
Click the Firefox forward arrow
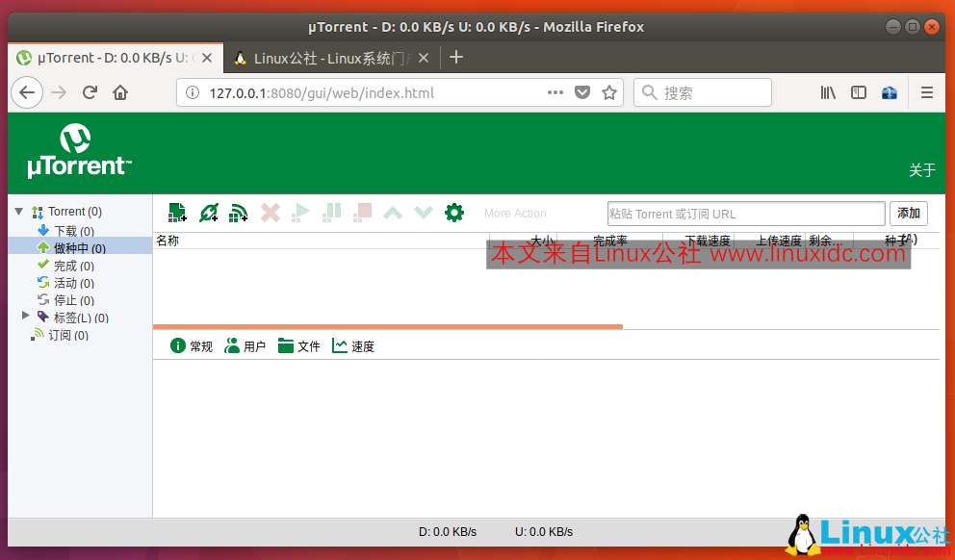click(x=59, y=92)
